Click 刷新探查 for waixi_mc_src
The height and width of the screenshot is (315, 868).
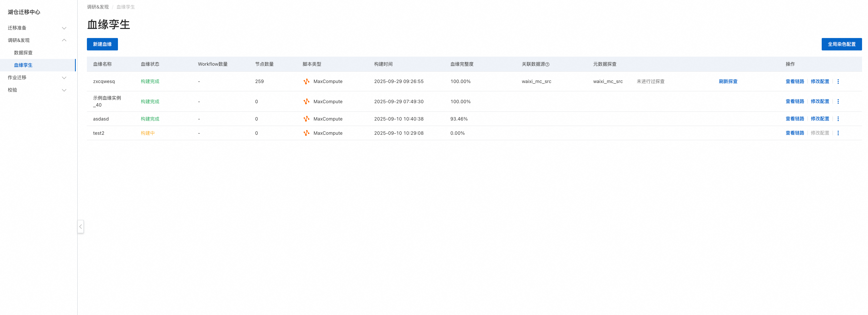(728, 81)
